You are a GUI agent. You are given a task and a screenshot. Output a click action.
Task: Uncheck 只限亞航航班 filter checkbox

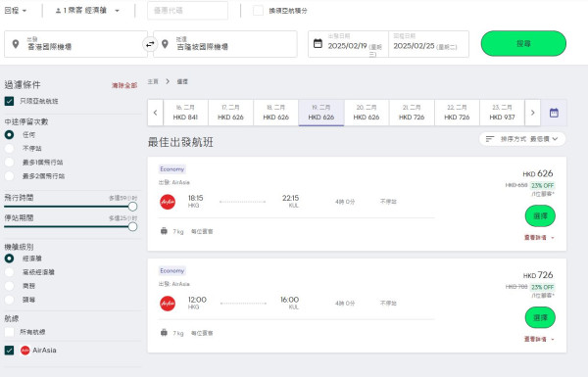9,101
